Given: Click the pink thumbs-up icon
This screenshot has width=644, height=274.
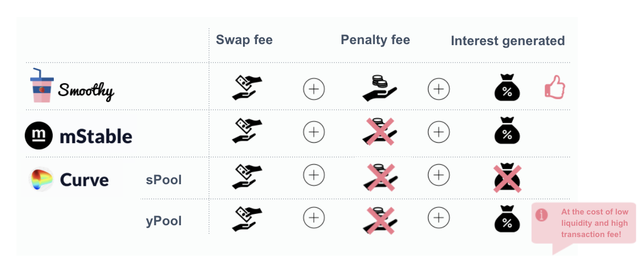Looking at the screenshot, I should pos(554,87).
